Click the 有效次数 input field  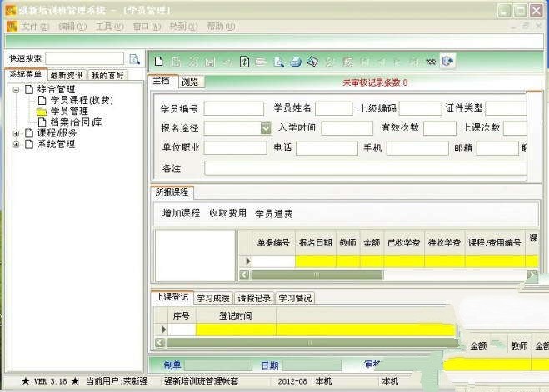[x=440, y=128]
